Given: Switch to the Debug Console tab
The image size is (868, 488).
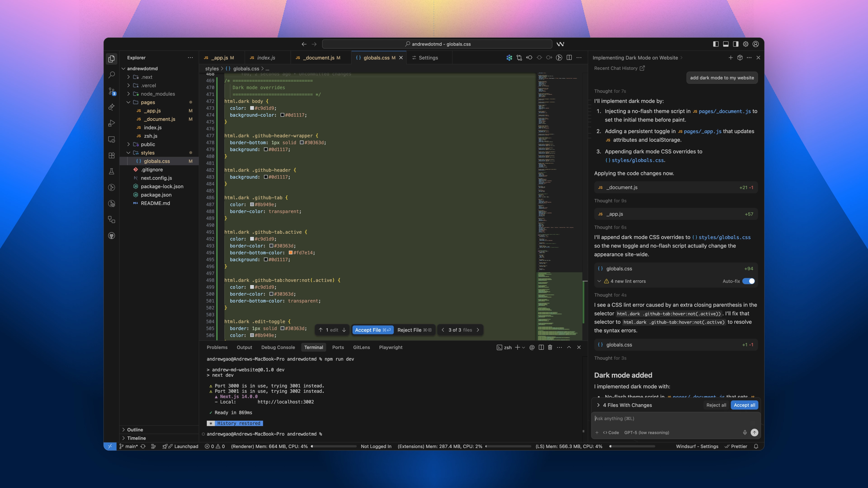Looking at the screenshot, I should pos(278,347).
